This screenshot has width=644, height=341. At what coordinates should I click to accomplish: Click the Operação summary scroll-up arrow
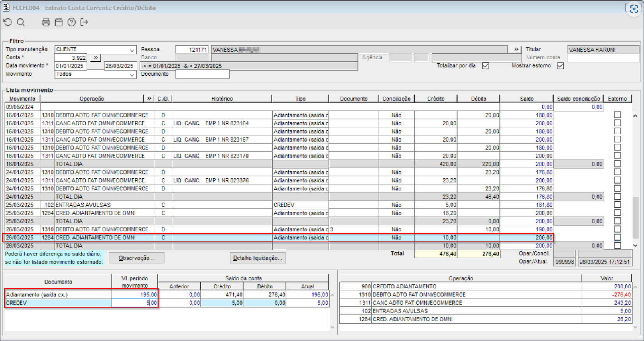[635, 287]
